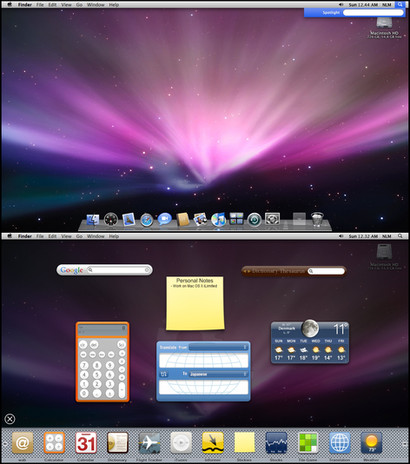410x464 pixels.
Task: Open the Japanese target language dropdown
Action: click(218, 374)
